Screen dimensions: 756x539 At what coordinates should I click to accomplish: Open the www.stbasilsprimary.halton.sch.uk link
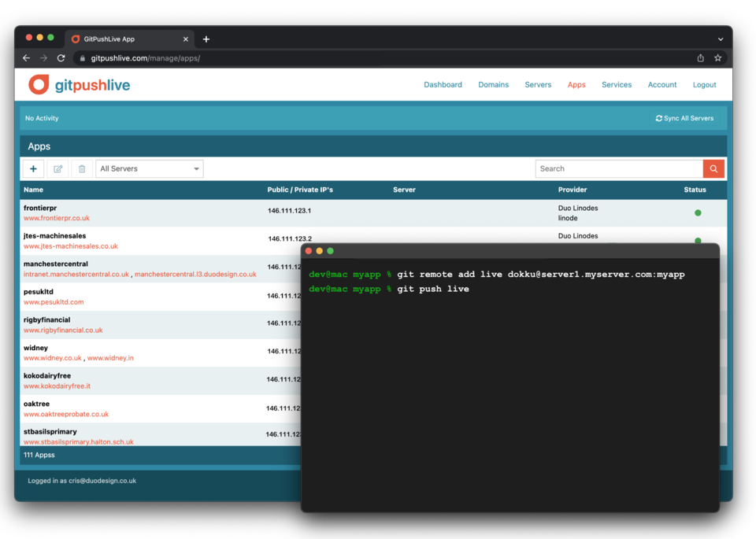pyautogui.click(x=79, y=441)
